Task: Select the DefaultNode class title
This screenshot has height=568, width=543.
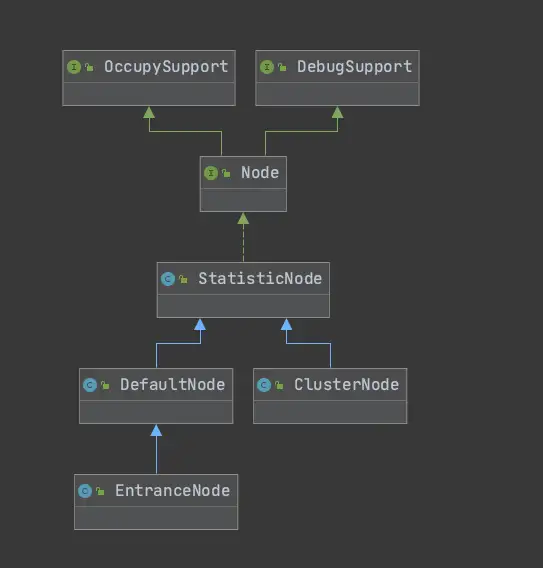Action: [x=172, y=384]
